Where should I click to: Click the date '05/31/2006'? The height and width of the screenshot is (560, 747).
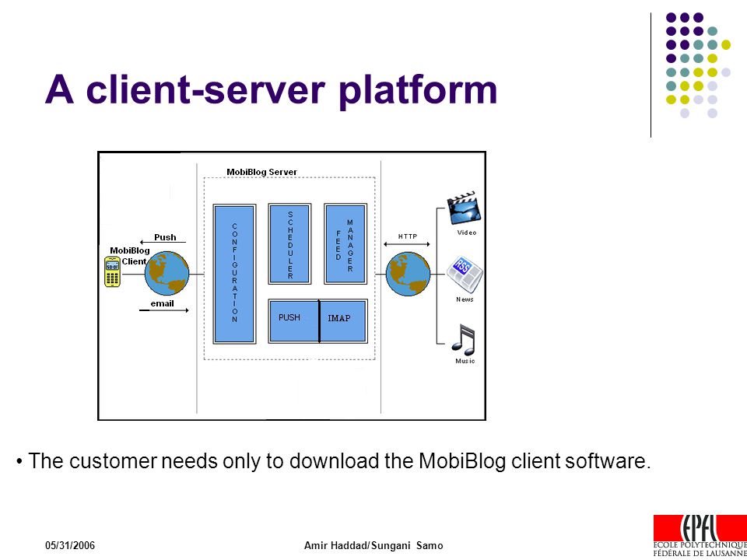point(70,546)
